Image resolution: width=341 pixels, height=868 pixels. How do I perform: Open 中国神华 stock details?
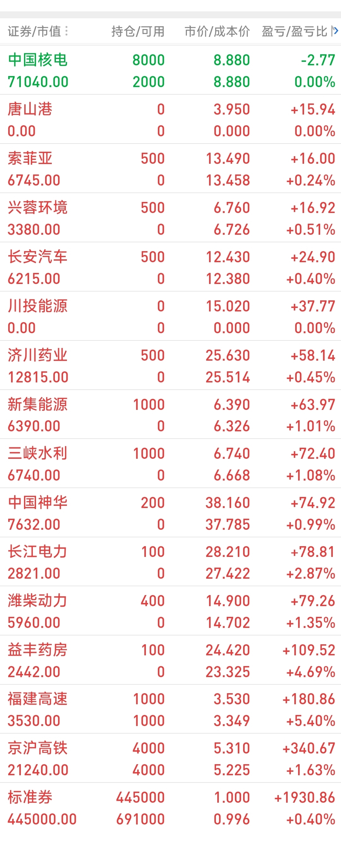170,512
